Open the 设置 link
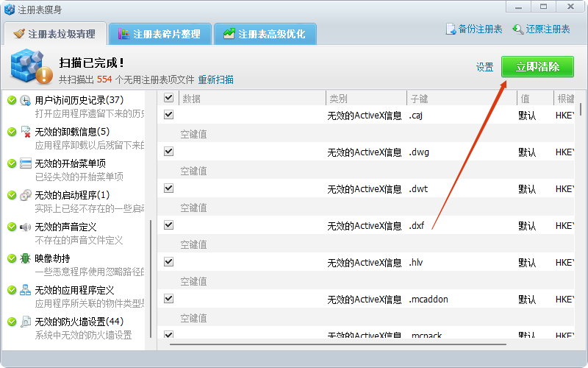 pyautogui.click(x=484, y=67)
